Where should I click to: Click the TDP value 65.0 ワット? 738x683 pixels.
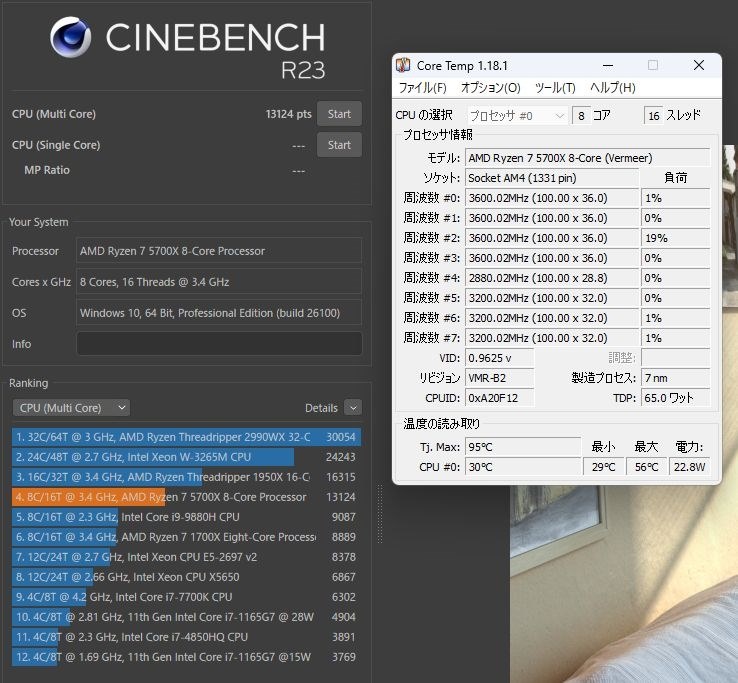675,398
